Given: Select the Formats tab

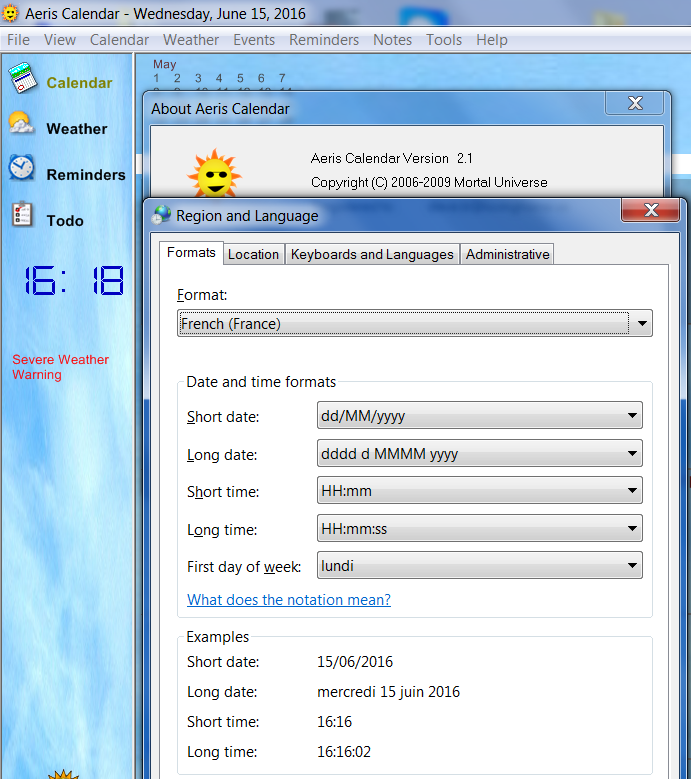Looking at the screenshot, I should 191,253.
